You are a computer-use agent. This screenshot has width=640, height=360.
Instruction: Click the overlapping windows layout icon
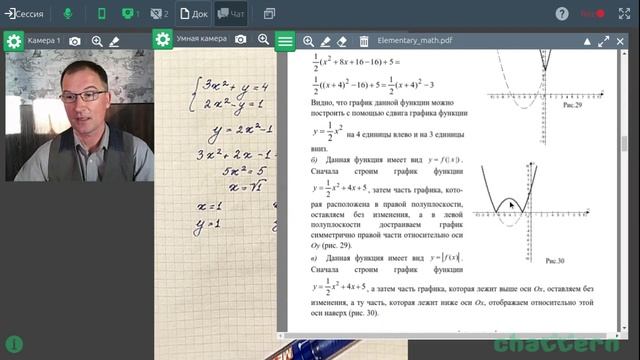pyautogui.click(x=269, y=14)
